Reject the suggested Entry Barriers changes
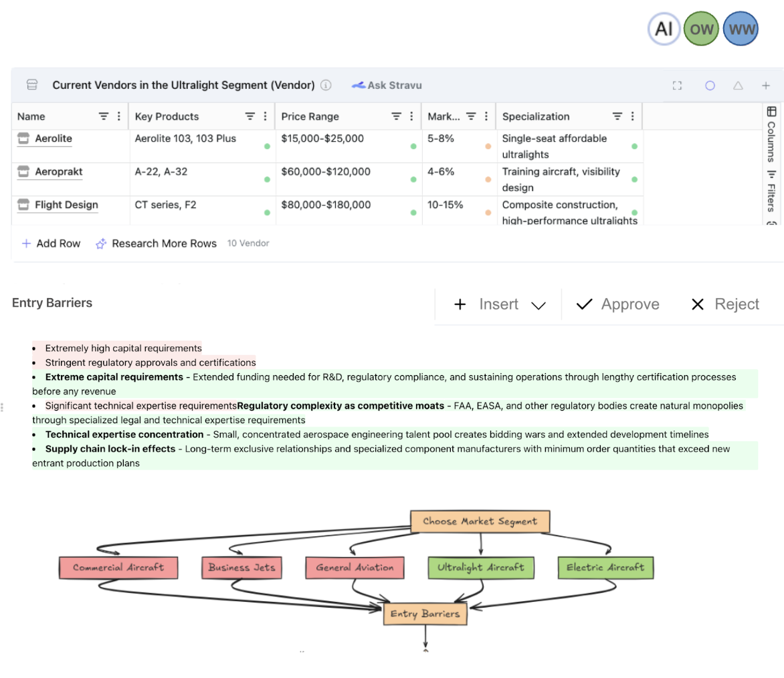The width and height of the screenshot is (784, 678). [x=725, y=304]
